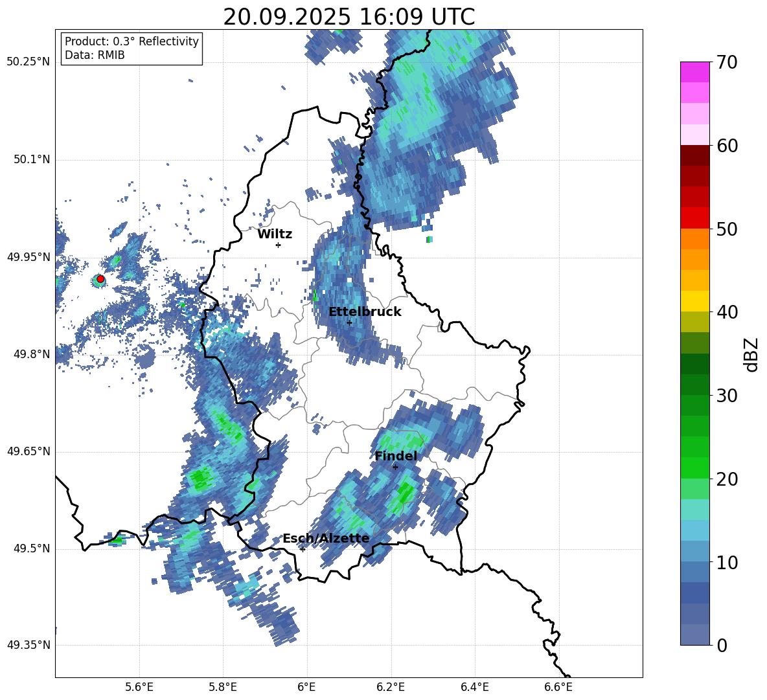Screen dimensions: 767x700
Task: Click the Product: 0.3° Reflectivity text
Action: coord(132,41)
